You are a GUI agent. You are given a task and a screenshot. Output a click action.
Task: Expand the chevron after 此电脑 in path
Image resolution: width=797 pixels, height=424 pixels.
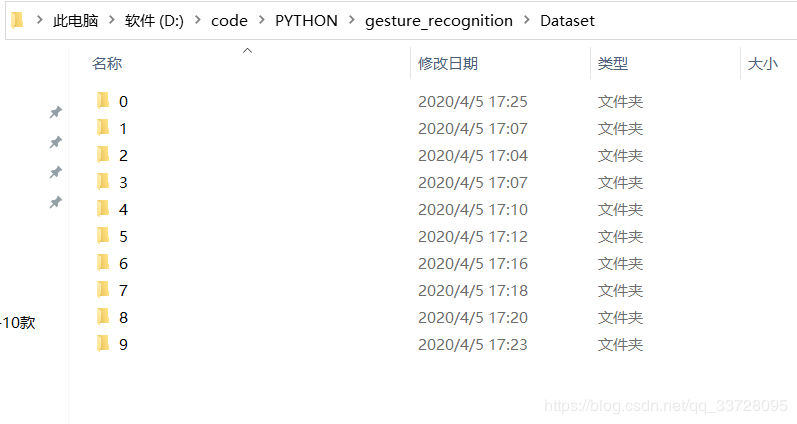click(x=112, y=21)
